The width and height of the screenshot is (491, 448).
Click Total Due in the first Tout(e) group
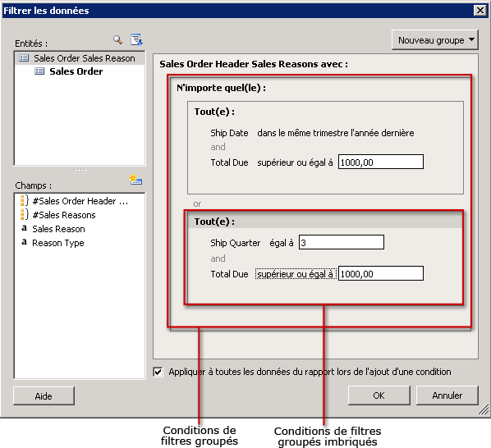click(229, 162)
